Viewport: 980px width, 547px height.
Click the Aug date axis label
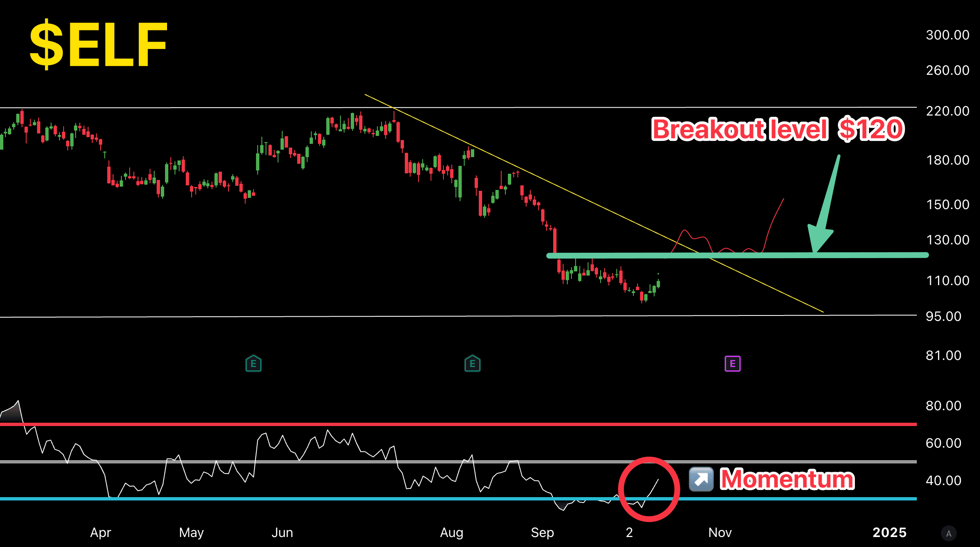pos(451,533)
